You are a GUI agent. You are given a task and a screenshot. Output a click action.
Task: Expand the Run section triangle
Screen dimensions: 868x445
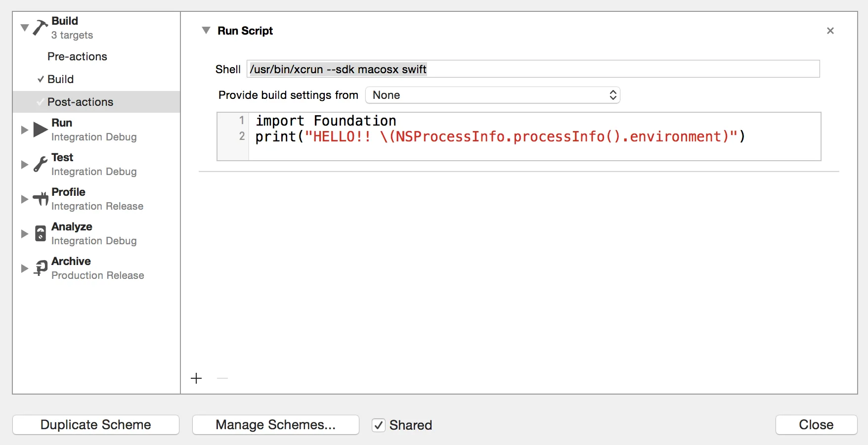24,130
